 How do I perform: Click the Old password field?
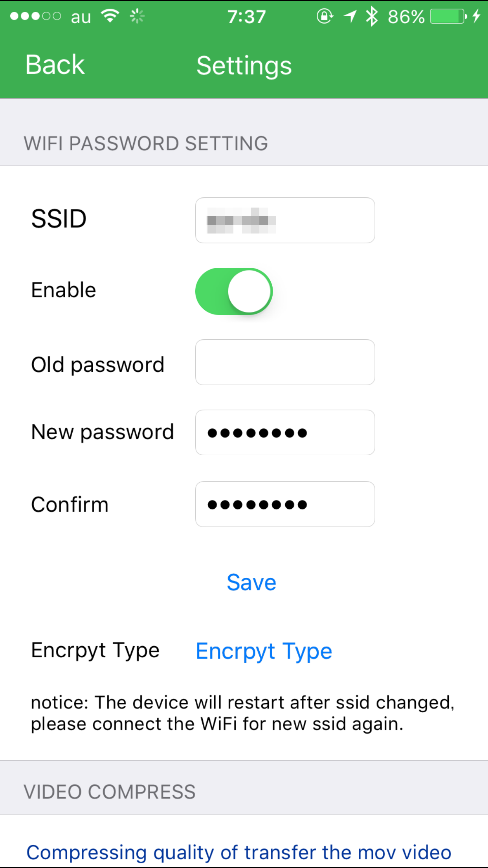click(x=285, y=362)
